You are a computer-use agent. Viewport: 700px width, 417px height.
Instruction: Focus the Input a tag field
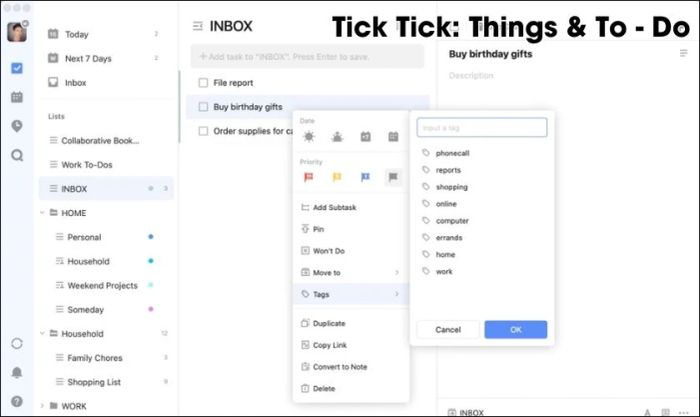coord(482,128)
